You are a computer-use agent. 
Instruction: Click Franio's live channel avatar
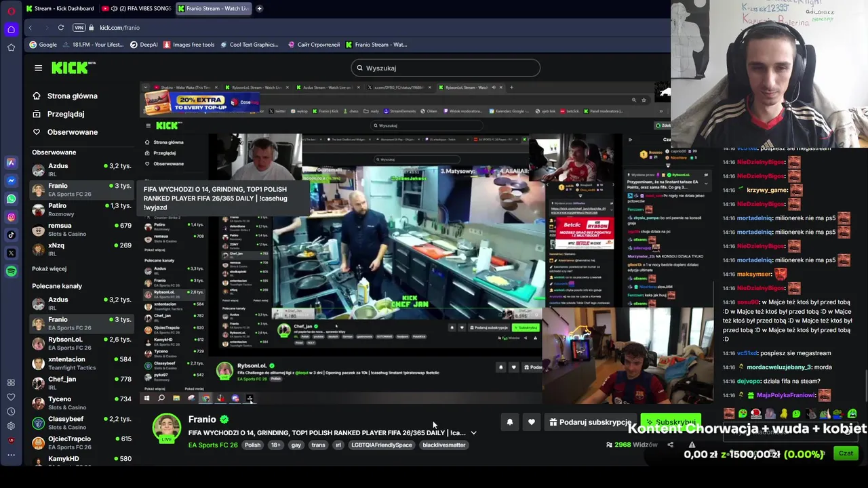(x=166, y=428)
